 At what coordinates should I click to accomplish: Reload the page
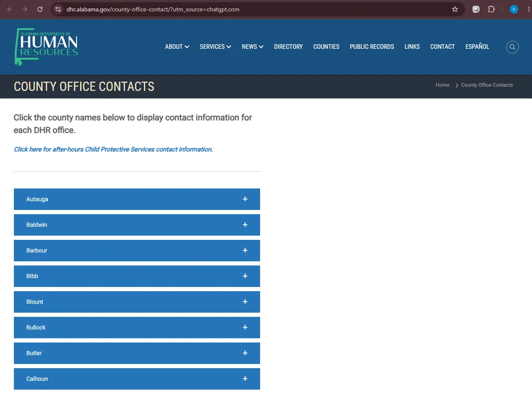click(x=40, y=9)
